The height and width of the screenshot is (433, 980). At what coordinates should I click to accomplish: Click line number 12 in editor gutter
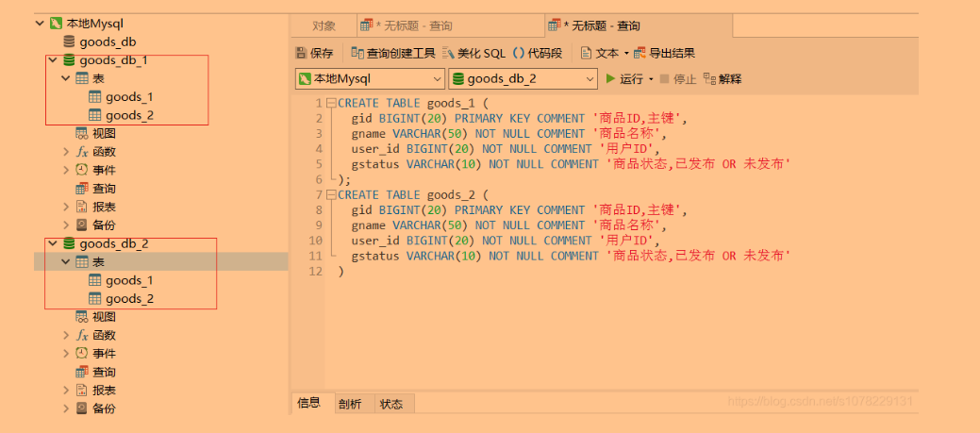[x=316, y=271]
